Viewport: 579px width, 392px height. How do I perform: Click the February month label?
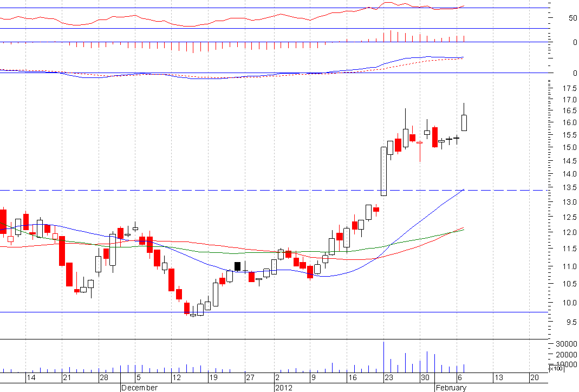451,388
